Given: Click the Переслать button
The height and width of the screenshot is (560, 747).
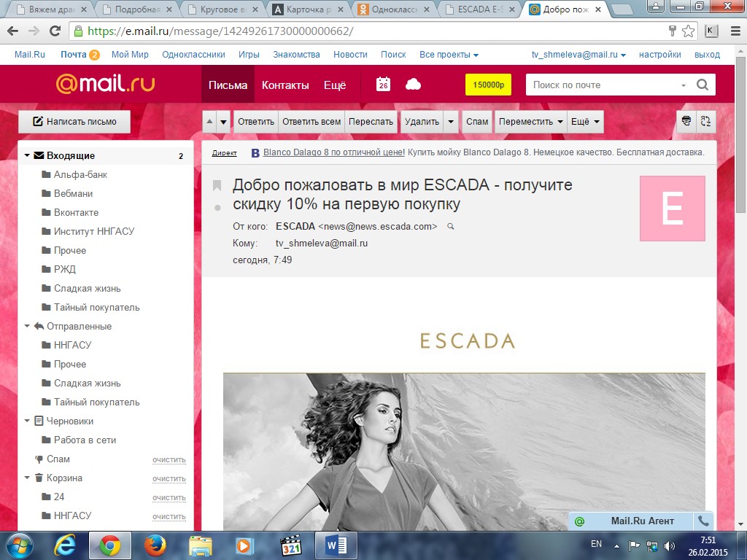Looking at the screenshot, I should [x=371, y=122].
